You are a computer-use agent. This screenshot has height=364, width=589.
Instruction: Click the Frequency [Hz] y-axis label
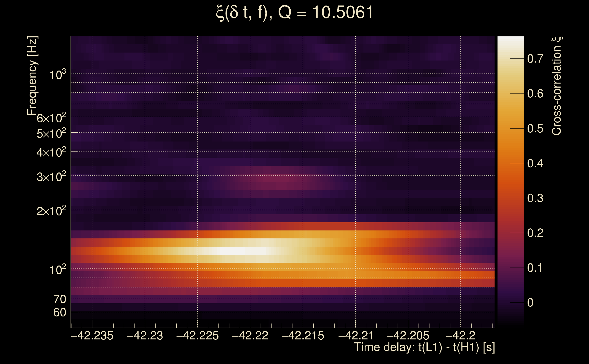point(32,76)
